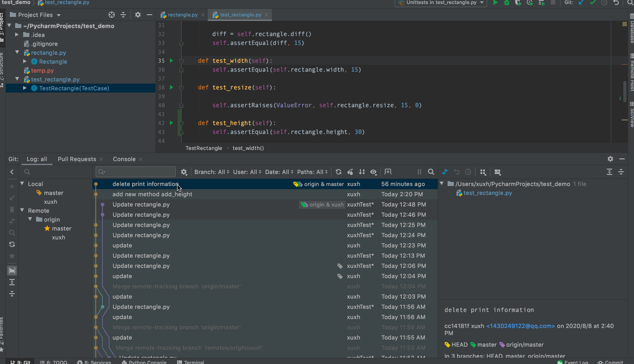Click the collapse all icon in the Project panel header
The image size is (634, 364).
[x=123, y=15]
